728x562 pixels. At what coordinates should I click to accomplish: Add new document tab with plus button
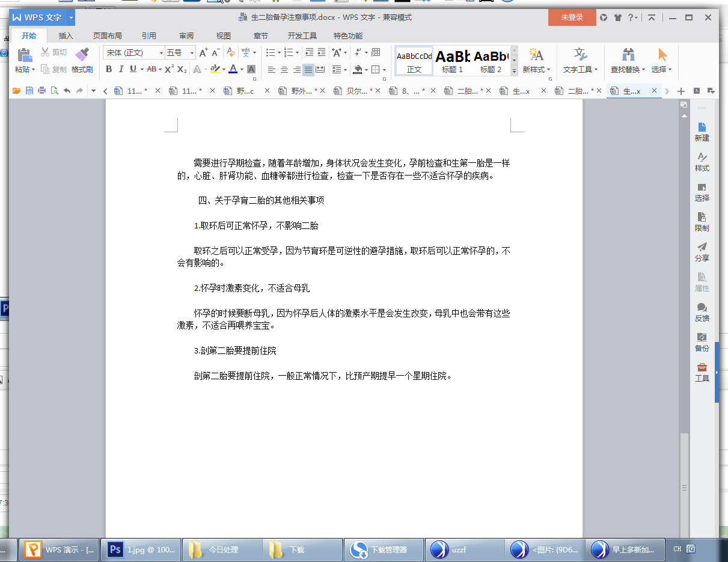coord(681,91)
